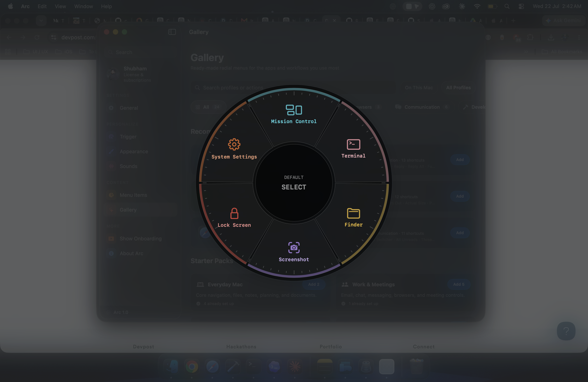Open the iOS bookmarks folder

tap(64, 52)
